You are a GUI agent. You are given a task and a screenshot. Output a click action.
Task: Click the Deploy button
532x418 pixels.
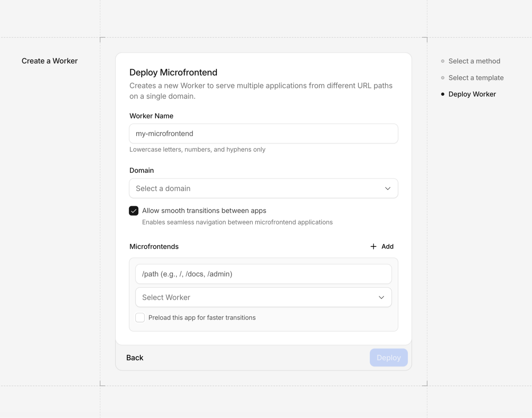[388, 358]
